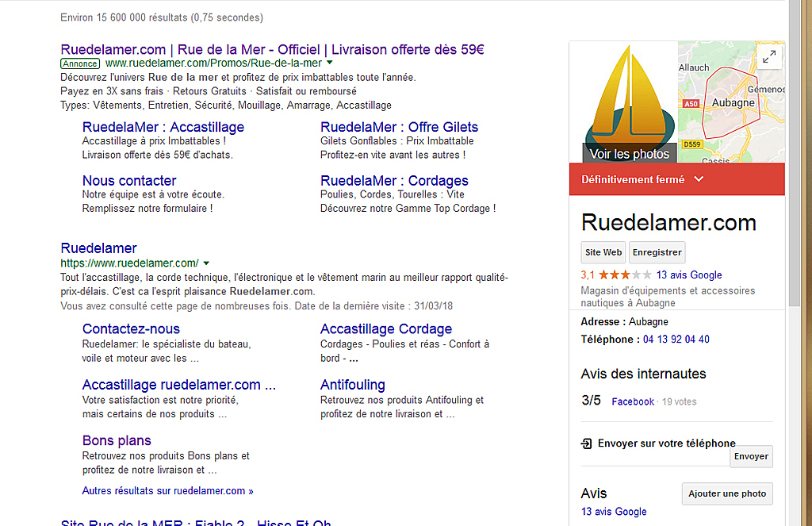Click the Envoyer button
812x526 pixels.
[x=751, y=456]
